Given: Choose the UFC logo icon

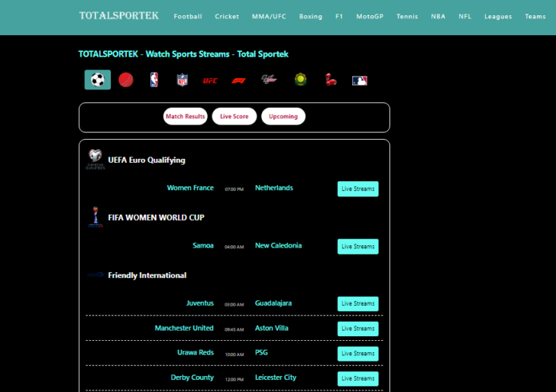Looking at the screenshot, I should 210,80.
